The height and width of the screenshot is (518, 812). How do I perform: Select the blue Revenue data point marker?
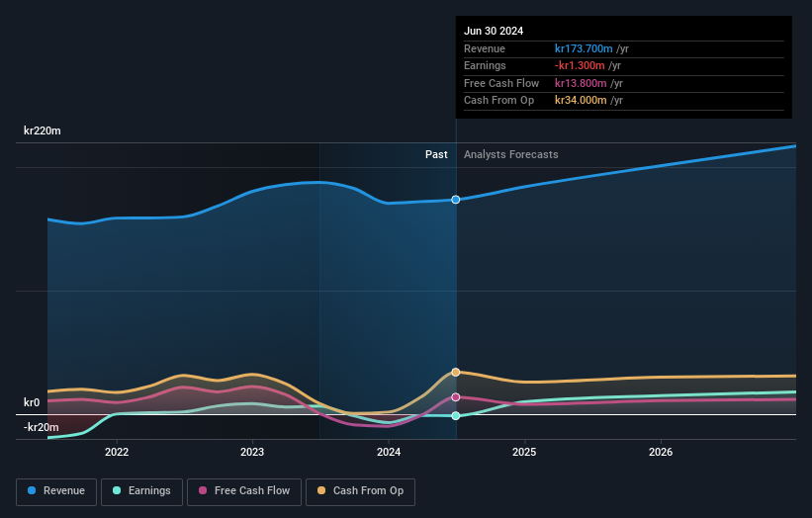click(456, 200)
